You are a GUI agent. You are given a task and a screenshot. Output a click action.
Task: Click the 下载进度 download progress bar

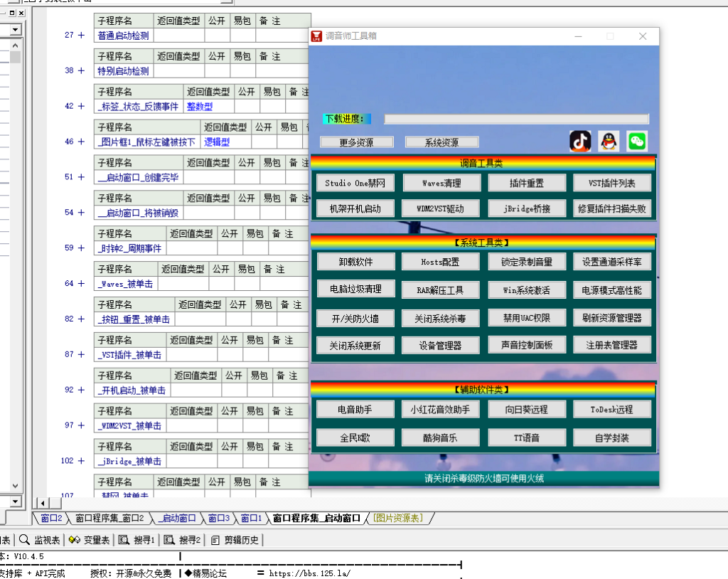(515, 119)
